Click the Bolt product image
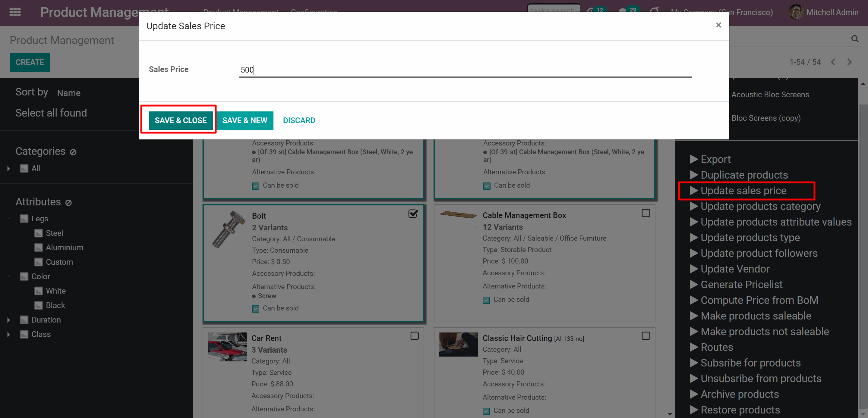 (x=229, y=230)
